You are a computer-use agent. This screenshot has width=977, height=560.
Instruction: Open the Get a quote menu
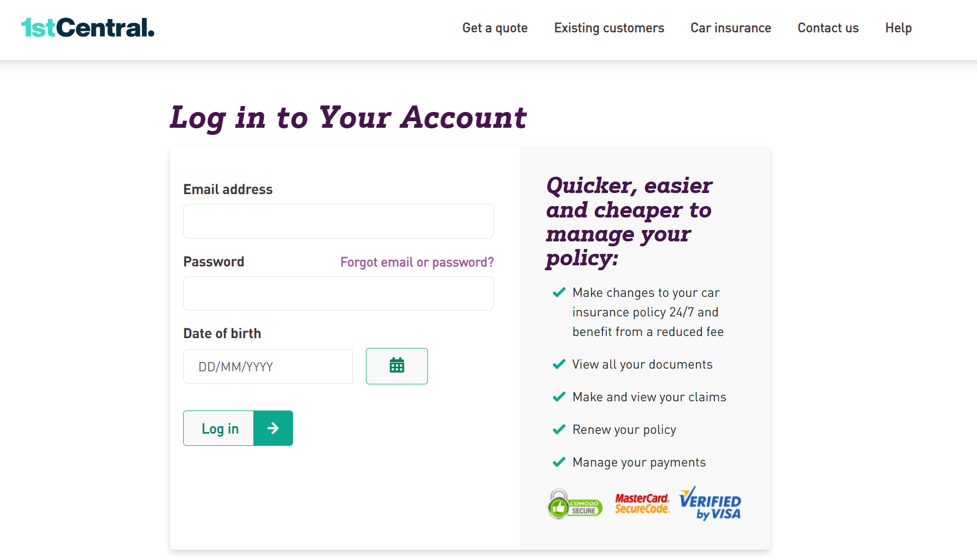[495, 28]
